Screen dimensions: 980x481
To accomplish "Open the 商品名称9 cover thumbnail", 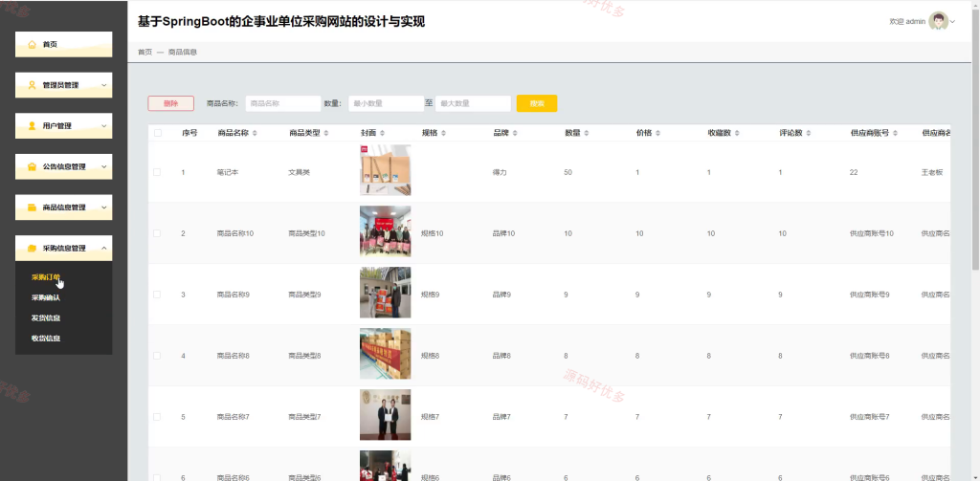I will [x=385, y=293].
